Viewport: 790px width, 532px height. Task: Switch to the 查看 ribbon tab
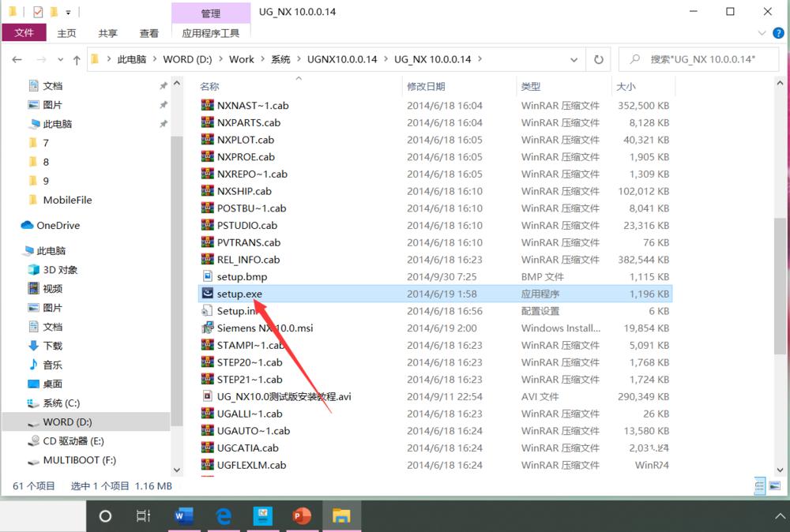point(149,33)
